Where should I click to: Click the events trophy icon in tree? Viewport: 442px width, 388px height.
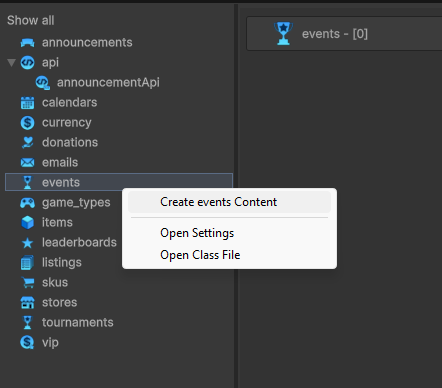(27, 182)
